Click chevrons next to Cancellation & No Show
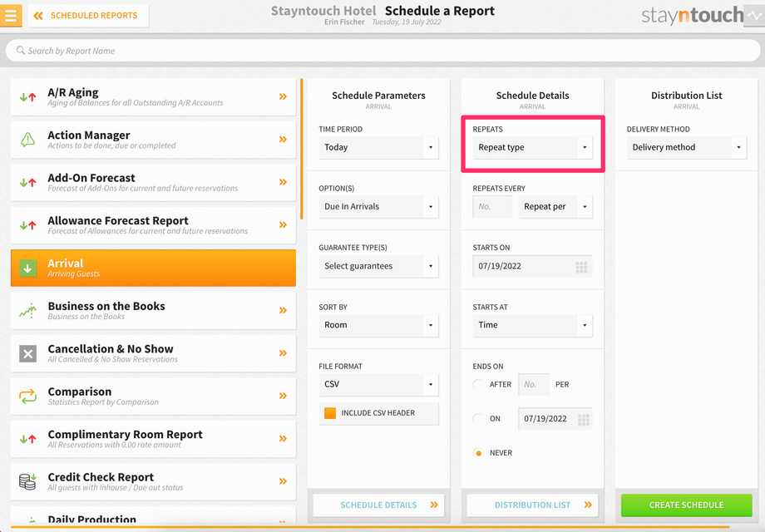The image size is (765, 532). 283,353
